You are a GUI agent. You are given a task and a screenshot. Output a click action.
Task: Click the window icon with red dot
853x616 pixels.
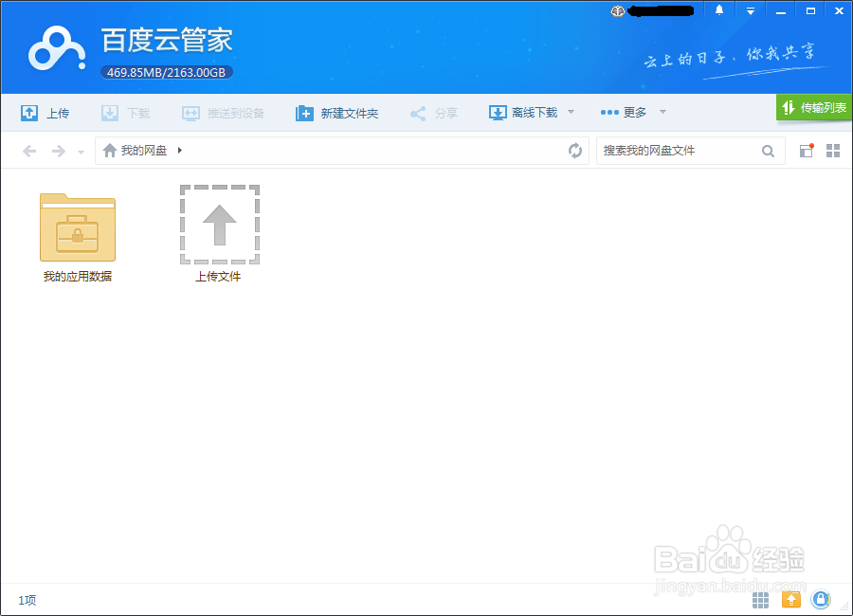[807, 150]
